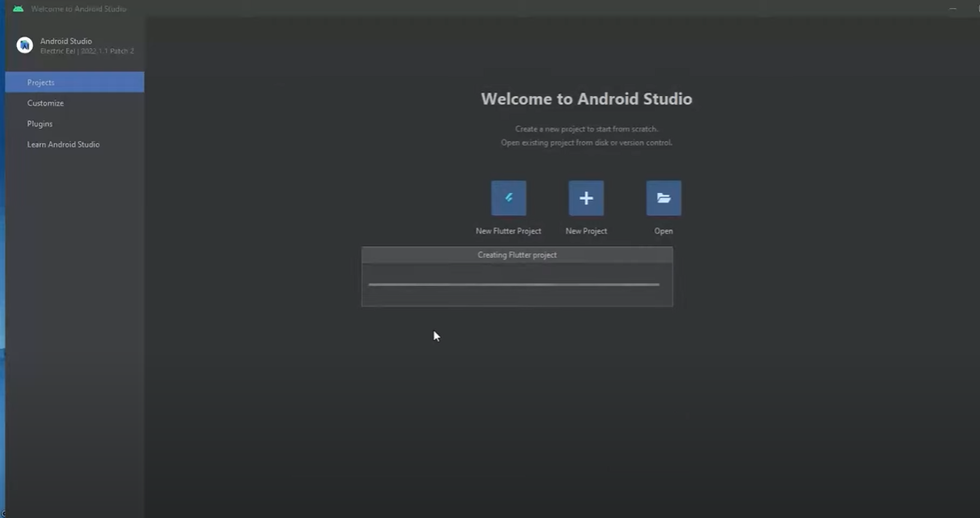This screenshot has height=518, width=980.
Task: Click the Android Studio logo in sidebar
Action: (x=25, y=45)
